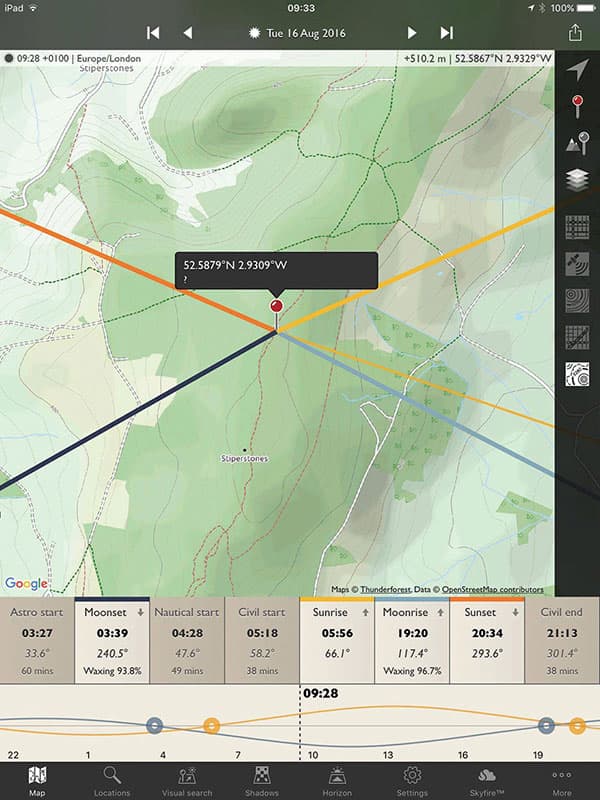The width and height of the screenshot is (600, 800).
Task: Open the Visual search tab
Action: pyautogui.click(x=187, y=781)
